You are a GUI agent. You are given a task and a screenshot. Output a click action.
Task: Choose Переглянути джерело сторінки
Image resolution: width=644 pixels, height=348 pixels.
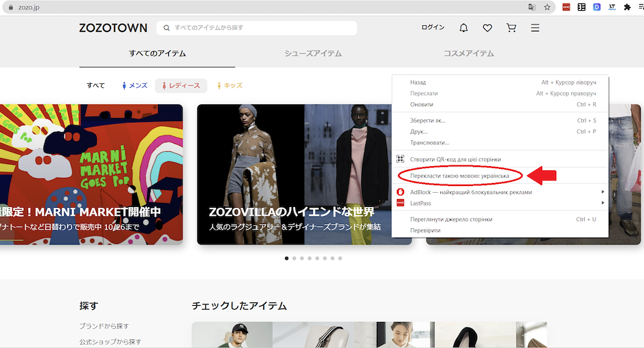click(x=500, y=219)
